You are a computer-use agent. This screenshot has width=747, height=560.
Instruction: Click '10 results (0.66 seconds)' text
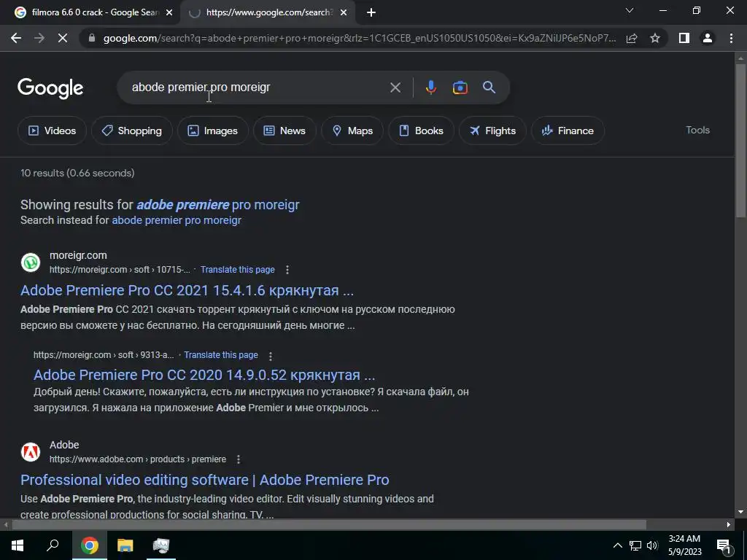coord(77,173)
